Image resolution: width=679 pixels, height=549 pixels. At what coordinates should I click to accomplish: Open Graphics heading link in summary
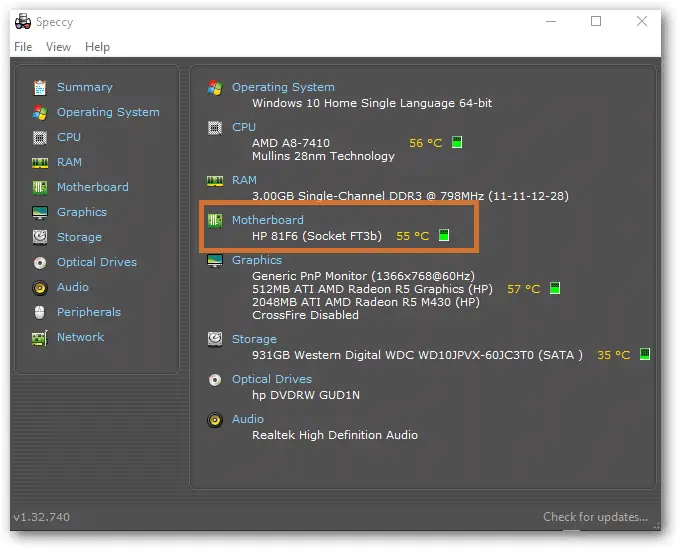point(257,260)
